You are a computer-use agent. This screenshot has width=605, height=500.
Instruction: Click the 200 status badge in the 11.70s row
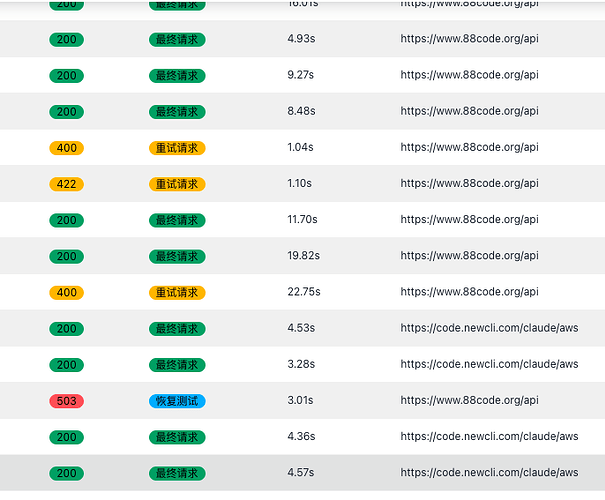point(66,220)
